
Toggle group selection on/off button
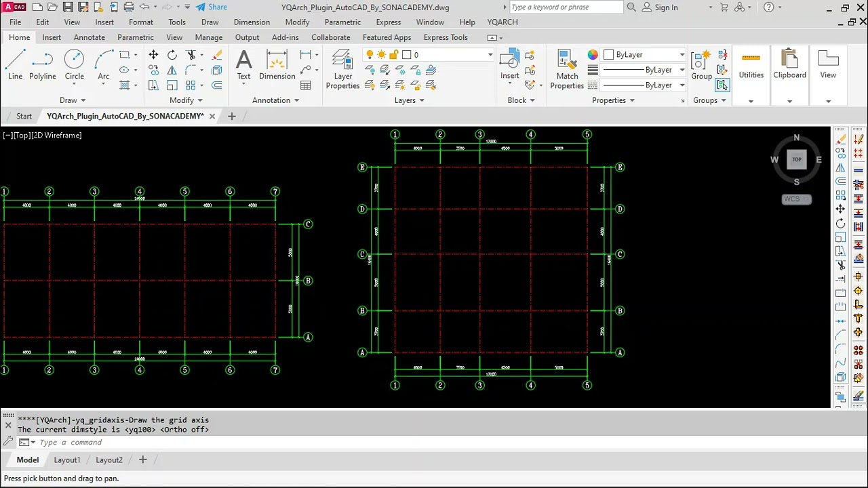pos(722,85)
